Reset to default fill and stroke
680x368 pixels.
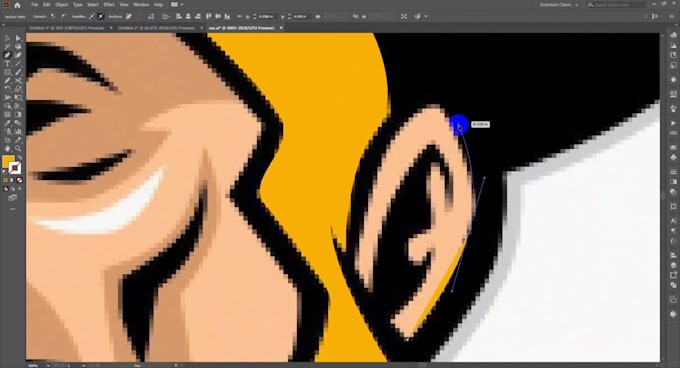point(4,172)
